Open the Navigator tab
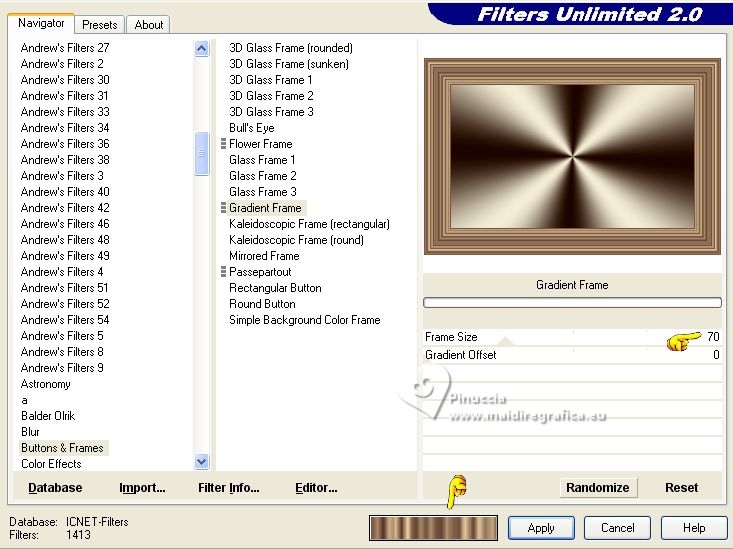The height and width of the screenshot is (549, 733). (x=41, y=23)
